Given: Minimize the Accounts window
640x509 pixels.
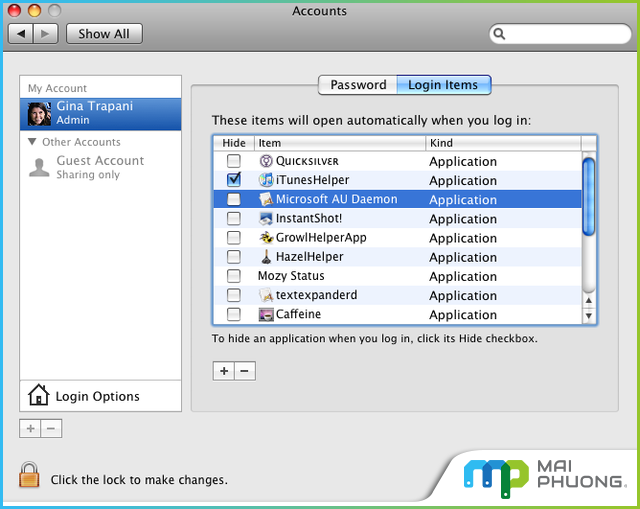Looking at the screenshot, I should pos(35,11).
